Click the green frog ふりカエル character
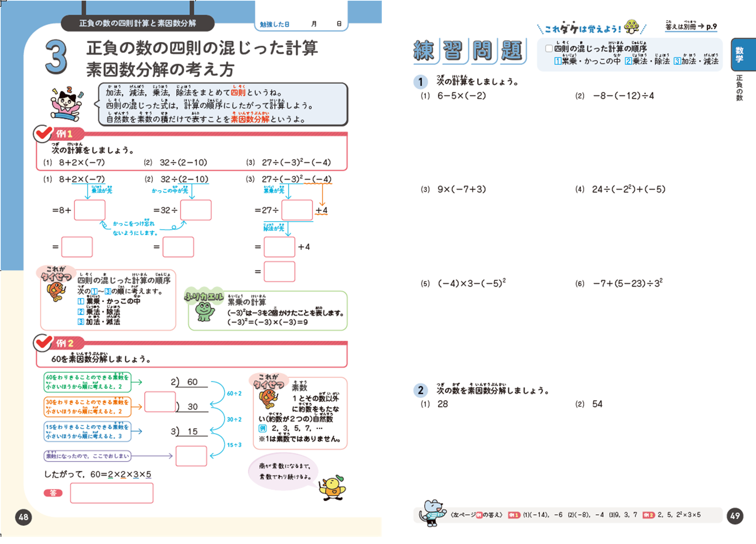The width and height of the screenshot is (756, 544). click(x=205, y=311)
